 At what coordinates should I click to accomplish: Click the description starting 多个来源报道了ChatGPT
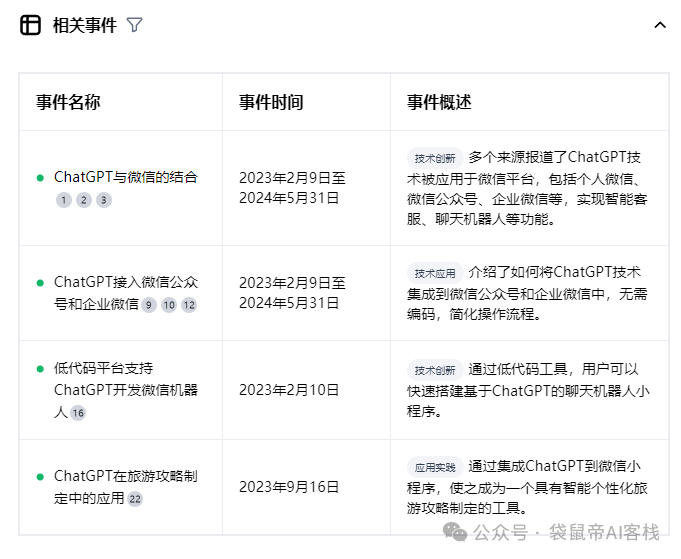pyautogui.click(x=527, y=188)
